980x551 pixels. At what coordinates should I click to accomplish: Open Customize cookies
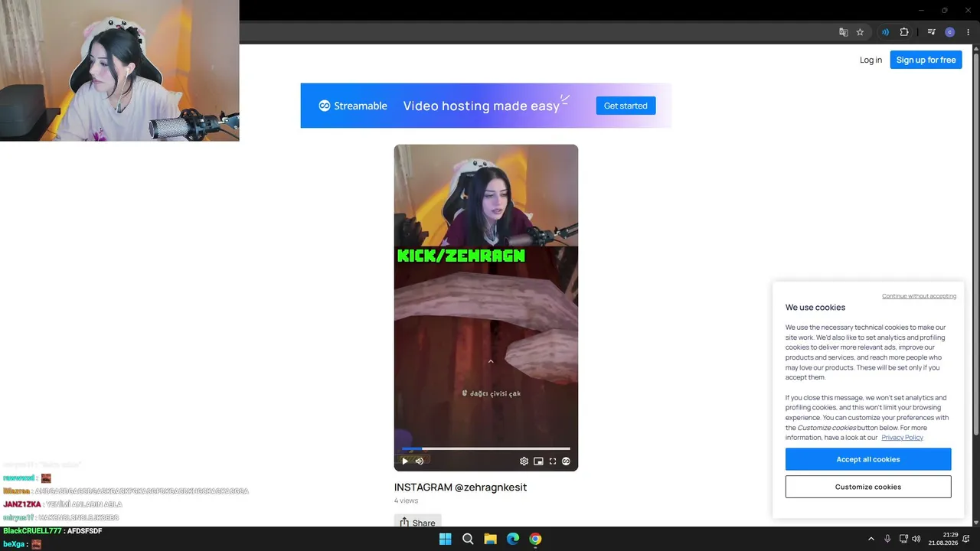coord(868,487)
